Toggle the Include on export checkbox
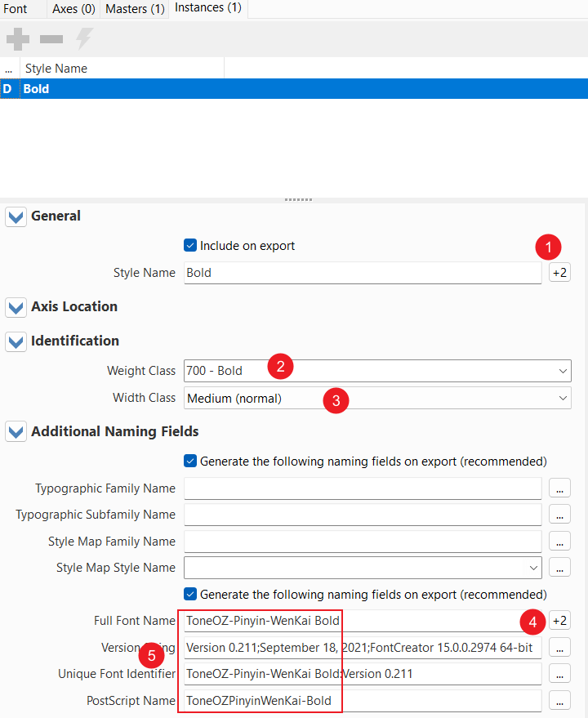Viewport: 588px width, 718px height. (190, 245)
